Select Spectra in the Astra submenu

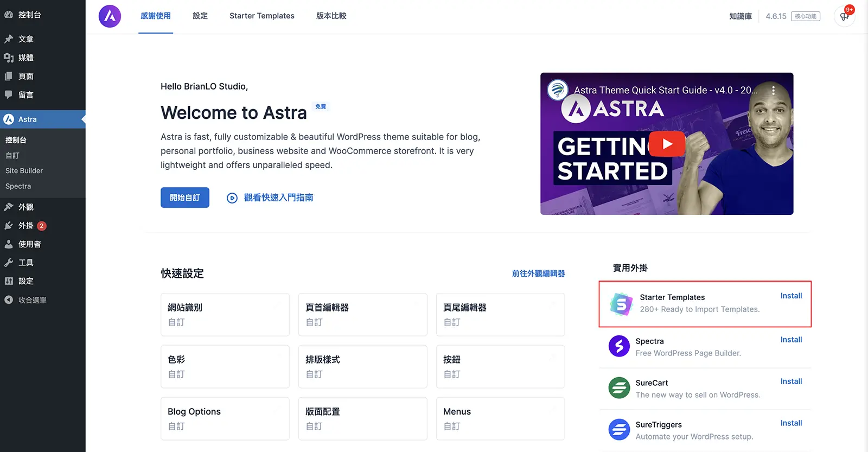(x=18, y=186)
